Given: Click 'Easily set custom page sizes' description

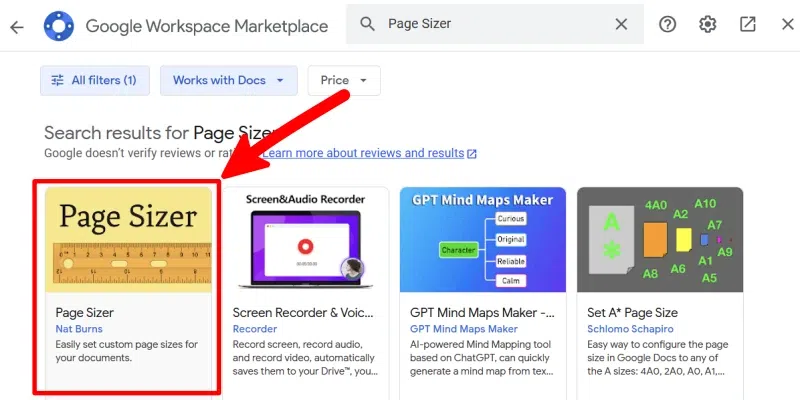Looking at the screenshot, I should point(127,351).
